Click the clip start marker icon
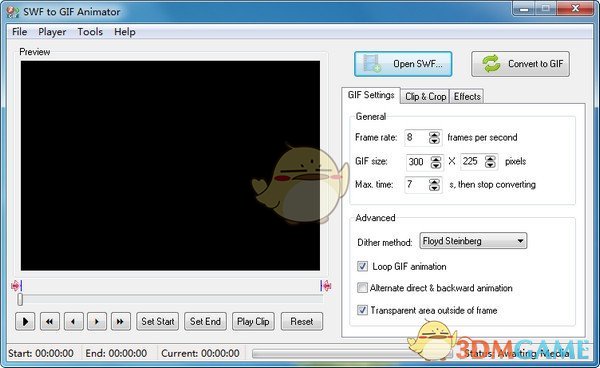Viewport: 600px width, 368px height. pos(16,286)
